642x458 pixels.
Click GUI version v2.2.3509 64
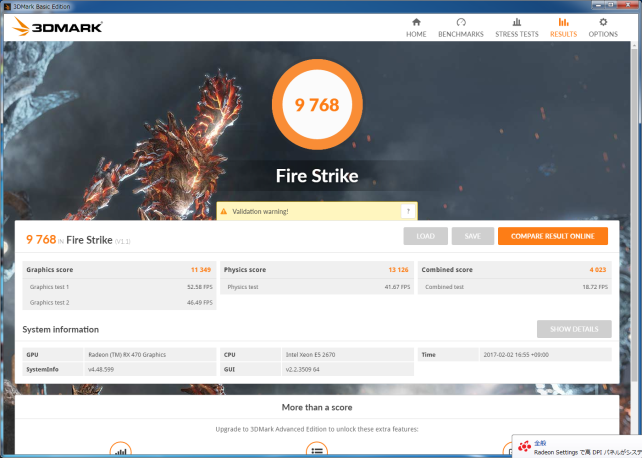[303, 370]
